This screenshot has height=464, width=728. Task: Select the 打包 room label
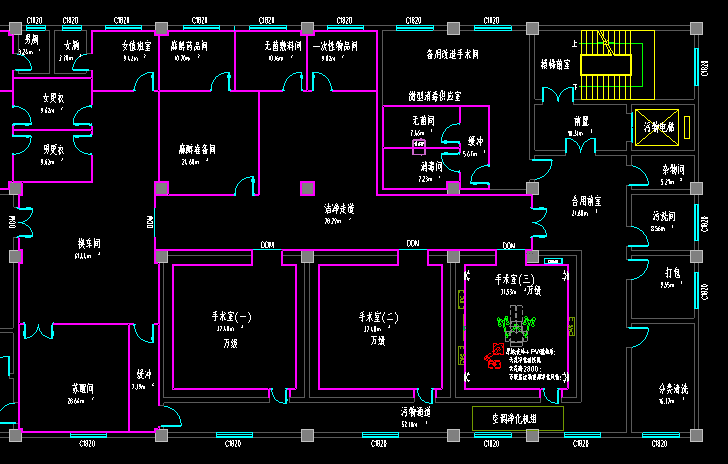[672, 272]
